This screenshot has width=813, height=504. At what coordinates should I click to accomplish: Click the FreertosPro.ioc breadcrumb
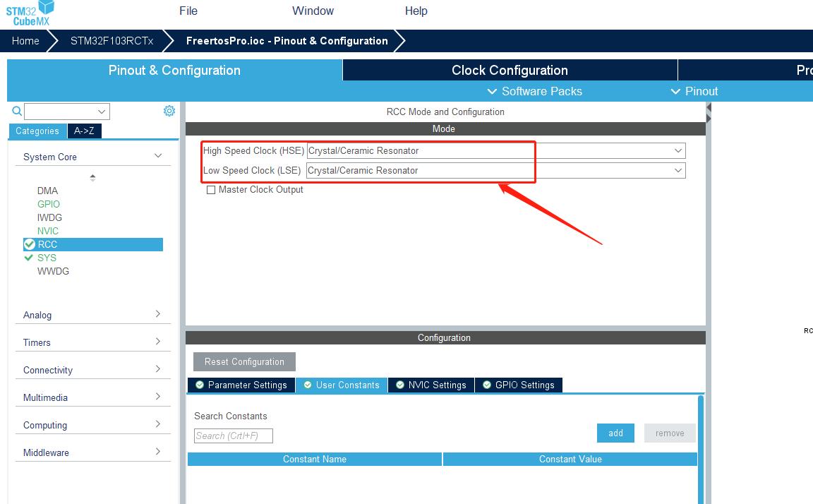pyautogui.click(x=287, y=41)
